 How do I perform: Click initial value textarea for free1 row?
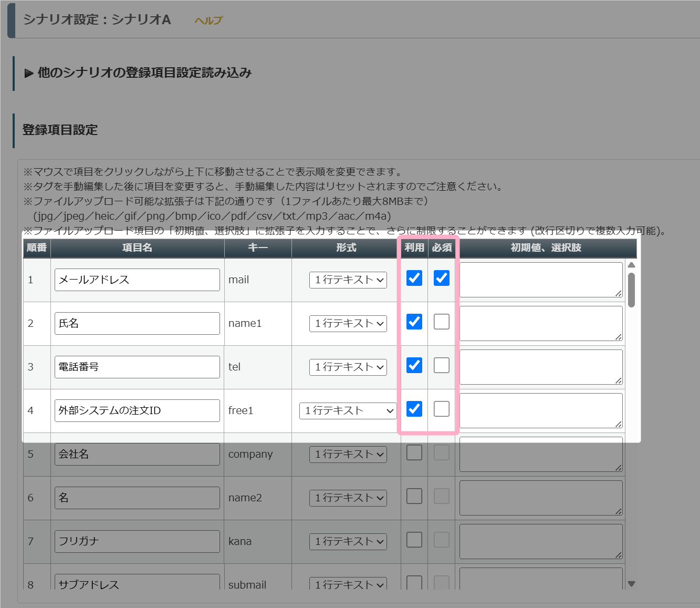pos(541,410)
